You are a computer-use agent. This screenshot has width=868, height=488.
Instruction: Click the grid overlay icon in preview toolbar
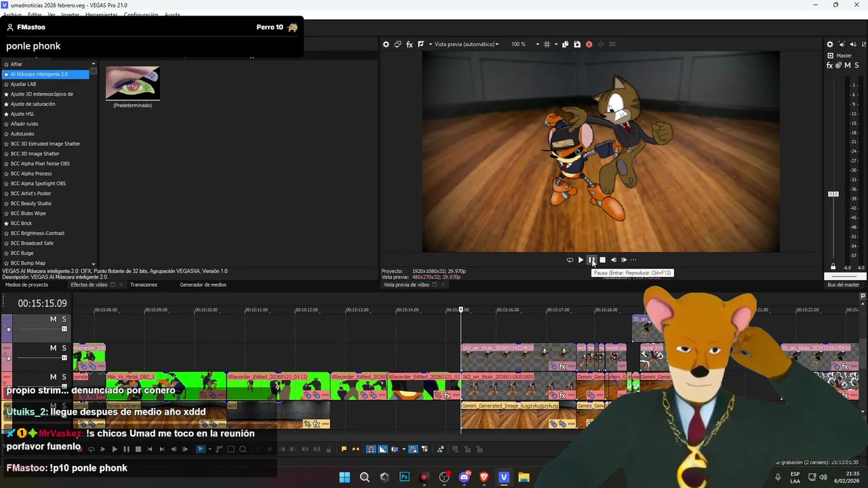pyautogui.click(x=547, y=44)
